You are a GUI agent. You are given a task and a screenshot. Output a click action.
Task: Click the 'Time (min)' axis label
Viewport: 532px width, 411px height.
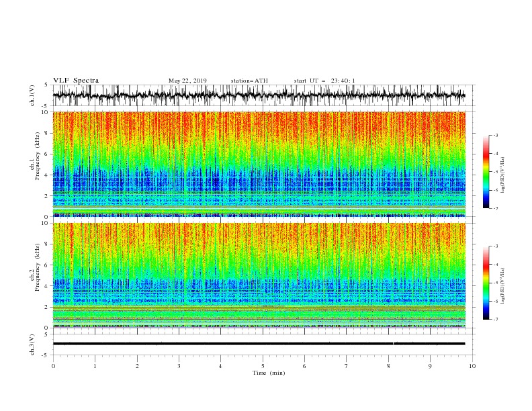tap(269, 373)
